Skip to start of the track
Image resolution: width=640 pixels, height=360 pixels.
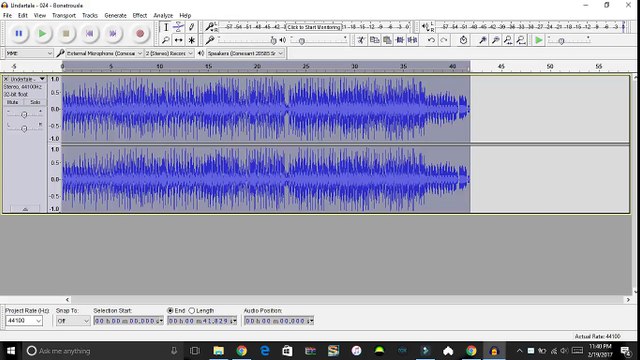point(89,33)
